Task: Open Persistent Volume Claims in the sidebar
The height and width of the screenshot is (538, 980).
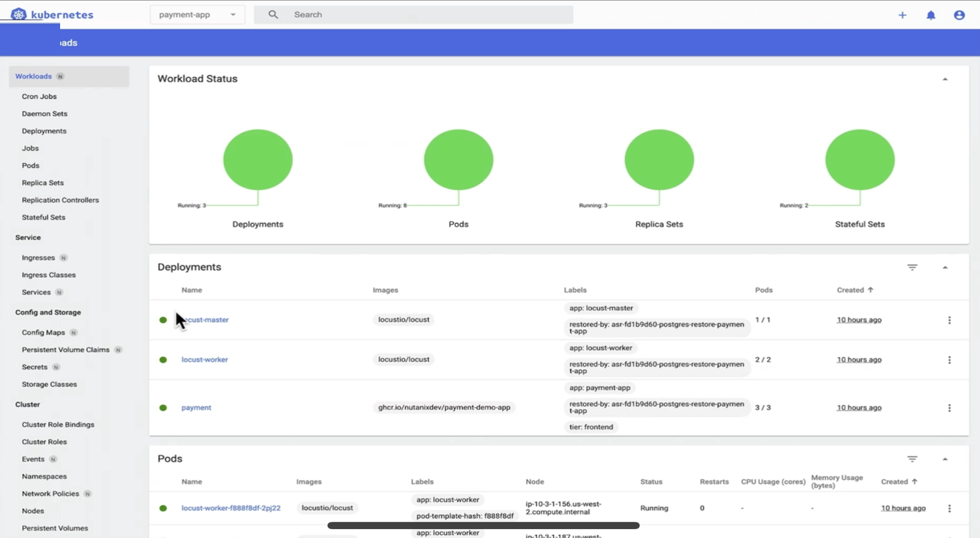Action: (x=65, y=350)
